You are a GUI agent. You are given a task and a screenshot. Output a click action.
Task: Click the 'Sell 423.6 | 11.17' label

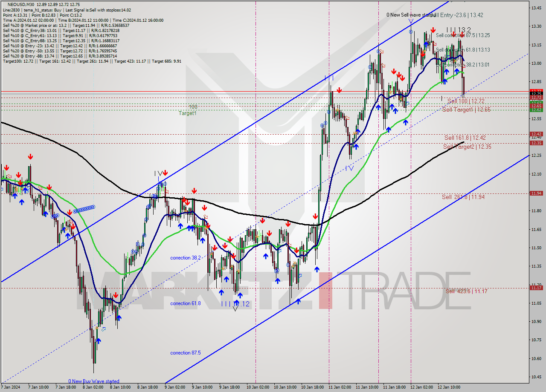466,291
